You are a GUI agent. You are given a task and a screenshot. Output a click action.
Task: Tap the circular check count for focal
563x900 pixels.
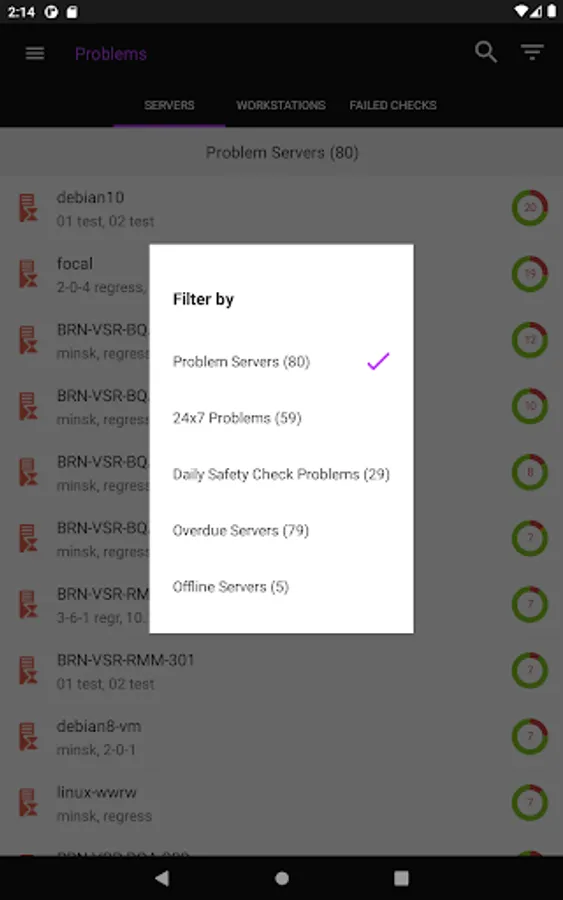(529, 274)
